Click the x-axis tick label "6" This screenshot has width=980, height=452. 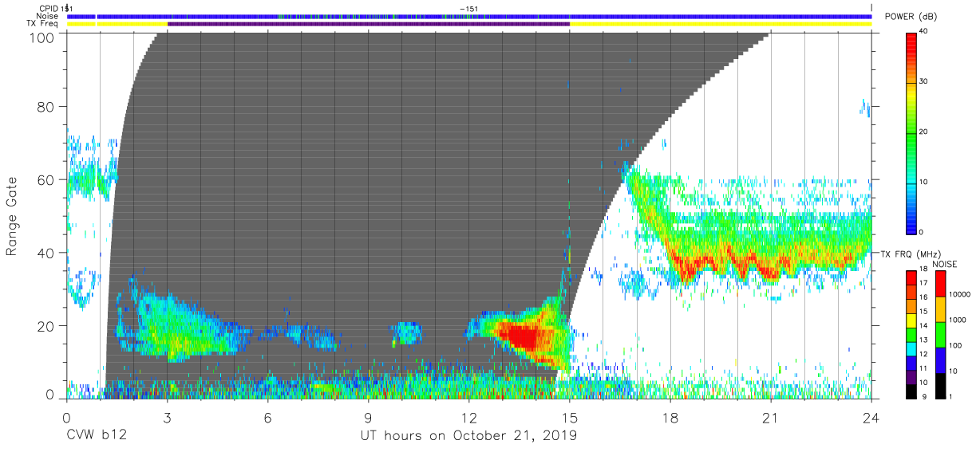[267, 418]
